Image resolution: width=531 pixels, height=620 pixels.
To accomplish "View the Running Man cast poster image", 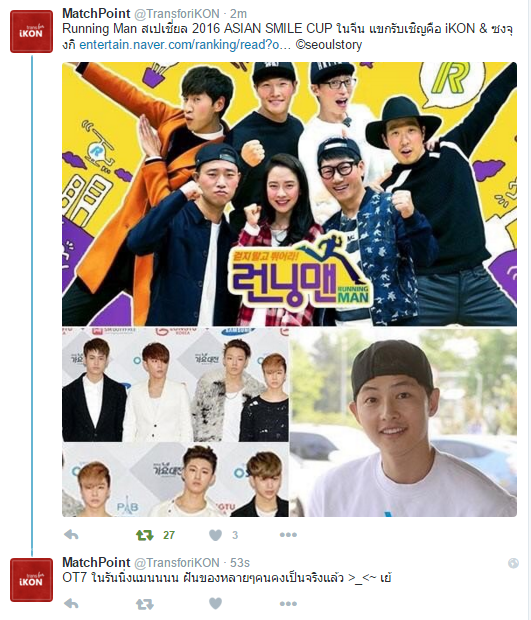I will coord(289,194).
